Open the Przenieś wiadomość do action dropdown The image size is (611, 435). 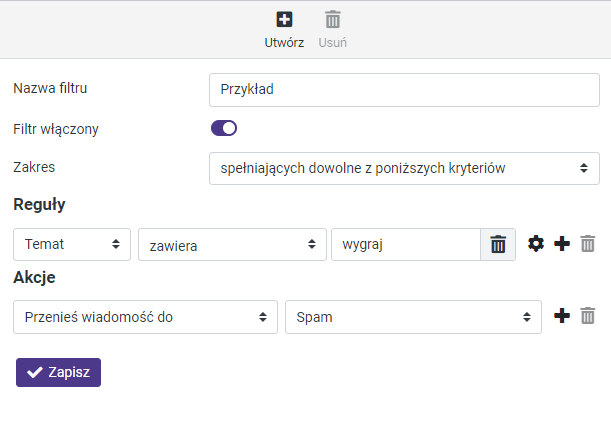point(146,316)
